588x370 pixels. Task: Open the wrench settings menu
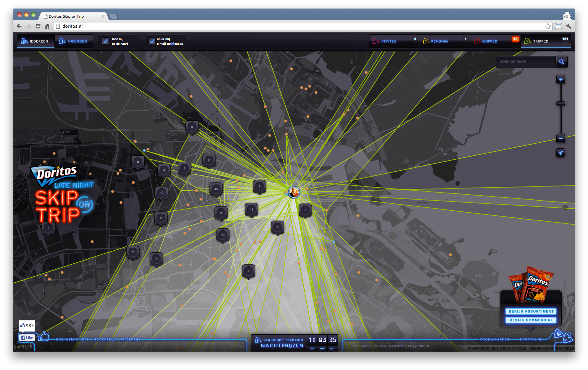(x=569, y=26)
